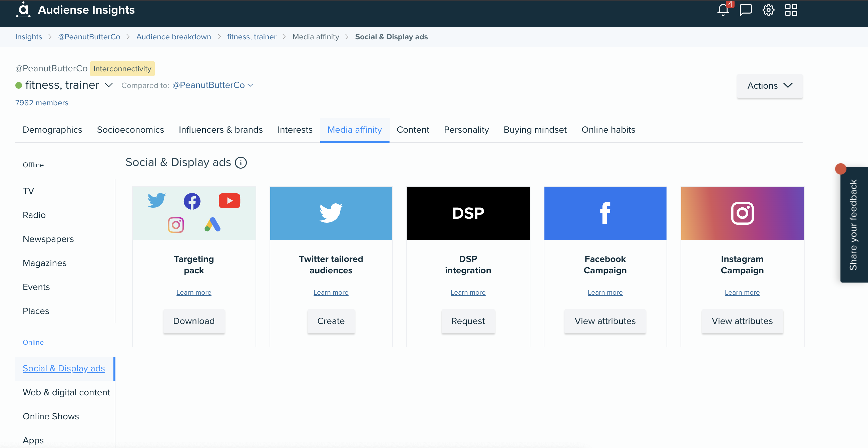Expand the fitness, trainer segment dropdown
This screenshot has height=448, width=868.
[x=108, y=85]
